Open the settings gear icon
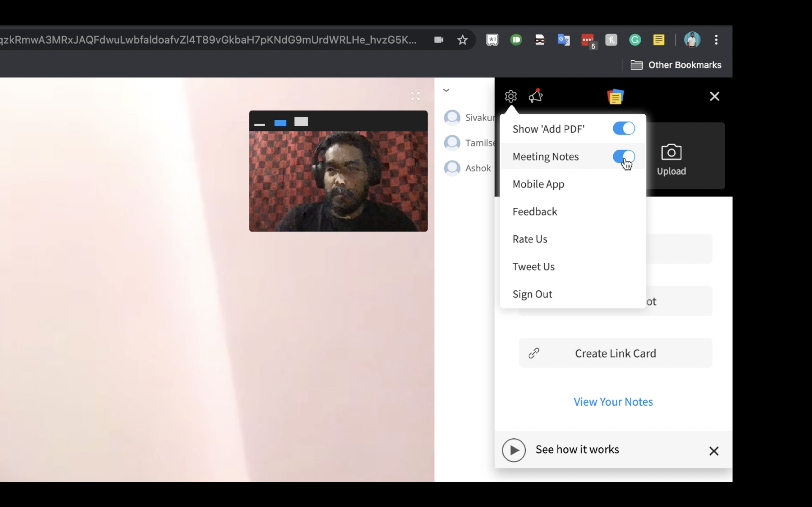This screenshot has width=812, height=507. (x=510, y=97)
